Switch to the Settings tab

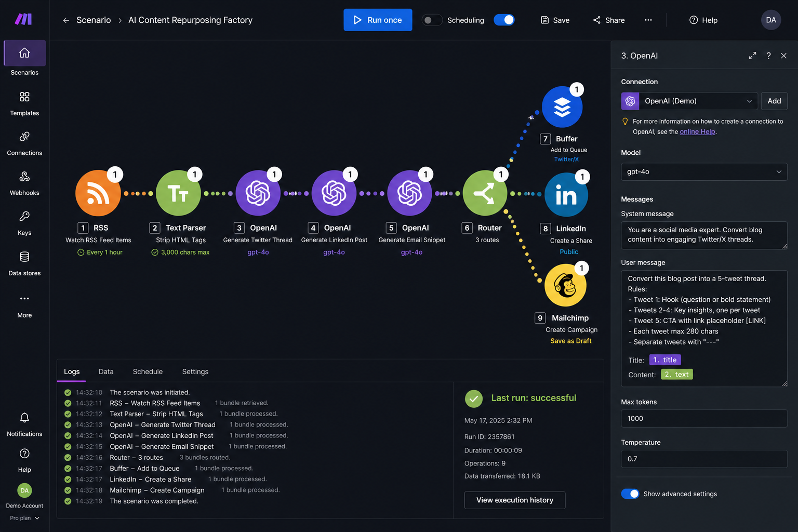(x=195, y=371)
